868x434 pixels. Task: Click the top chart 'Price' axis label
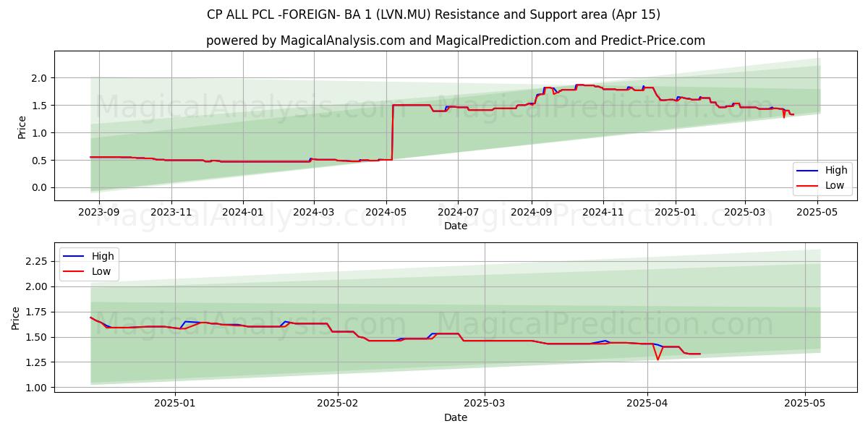tap(22, 126)
